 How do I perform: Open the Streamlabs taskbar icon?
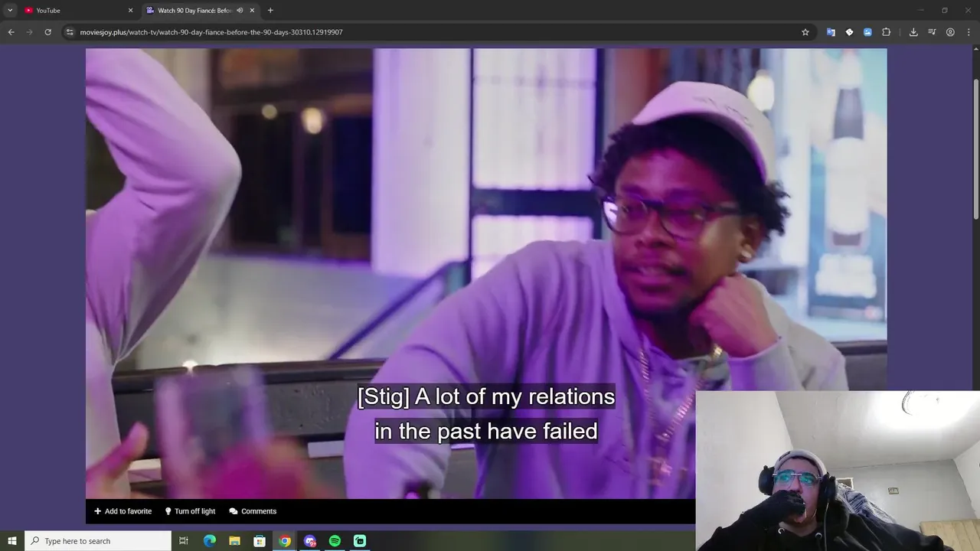click(360, 541)
